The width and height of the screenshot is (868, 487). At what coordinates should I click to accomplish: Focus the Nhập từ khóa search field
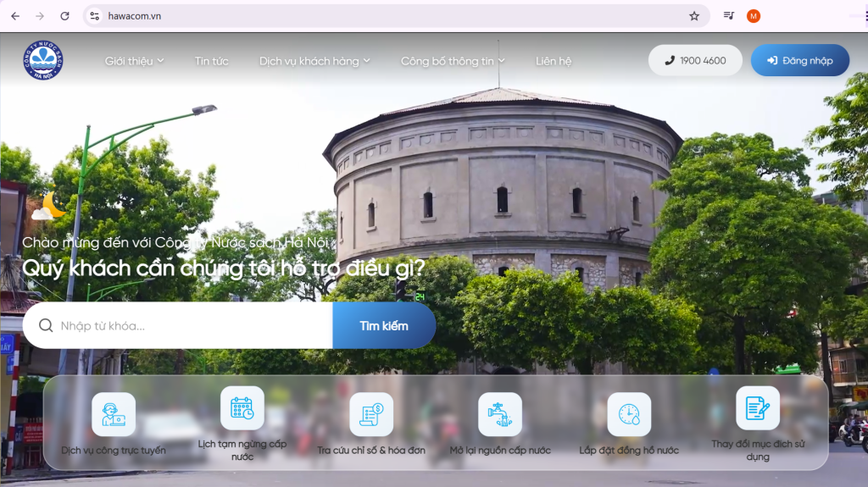pyautogui.click(x=191, y=326)
